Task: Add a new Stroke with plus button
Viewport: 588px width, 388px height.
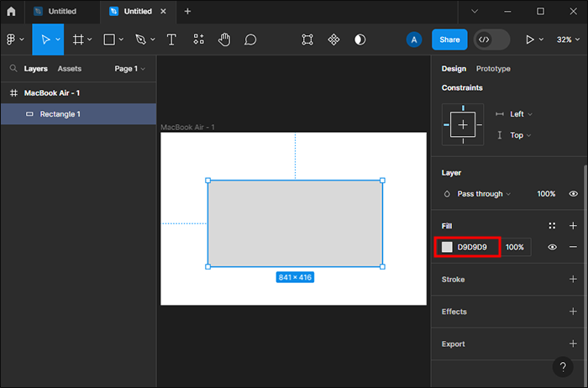Action: [x=573, y=280]
